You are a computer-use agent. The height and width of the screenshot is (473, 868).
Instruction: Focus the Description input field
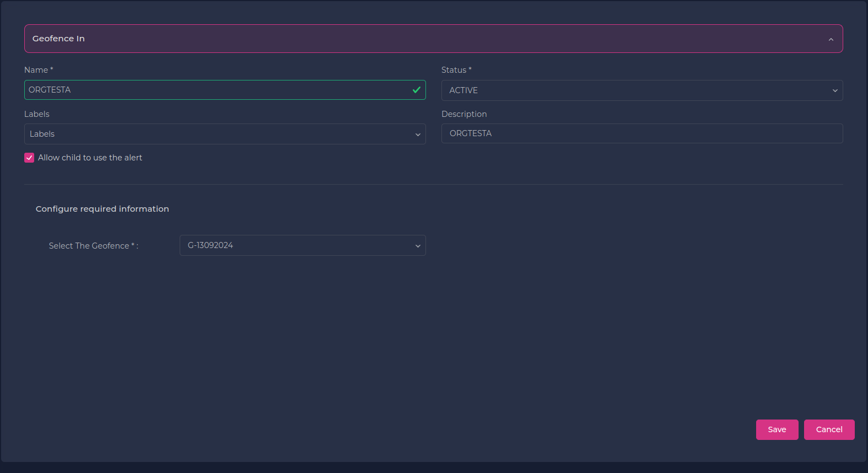click(x=641, y=133)
